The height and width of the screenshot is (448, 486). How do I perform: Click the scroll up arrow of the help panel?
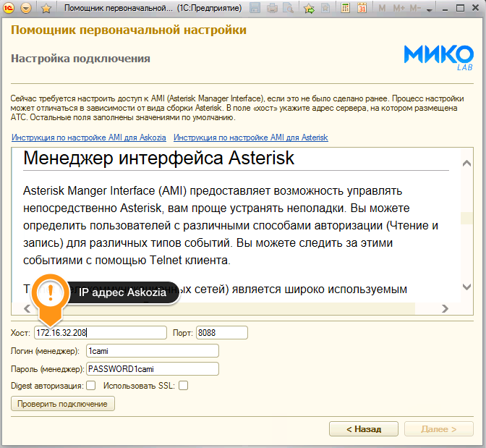tap(466, 163)
